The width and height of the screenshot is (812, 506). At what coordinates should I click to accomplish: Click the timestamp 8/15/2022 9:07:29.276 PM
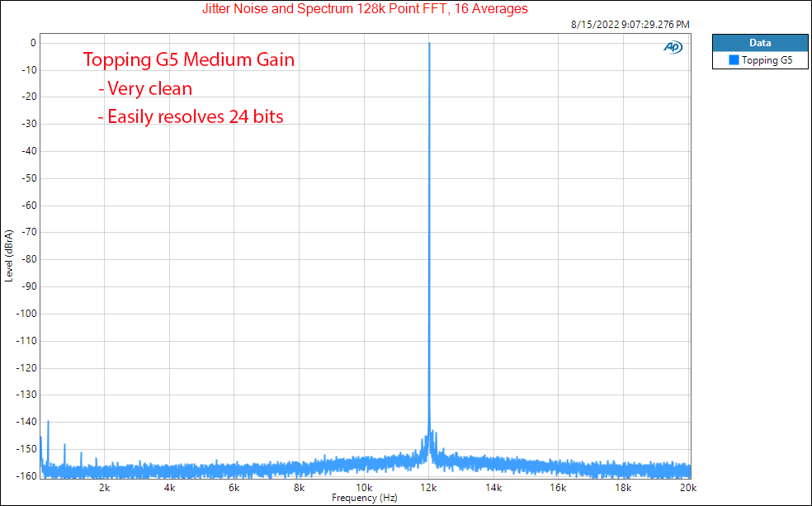coord(630,24)
